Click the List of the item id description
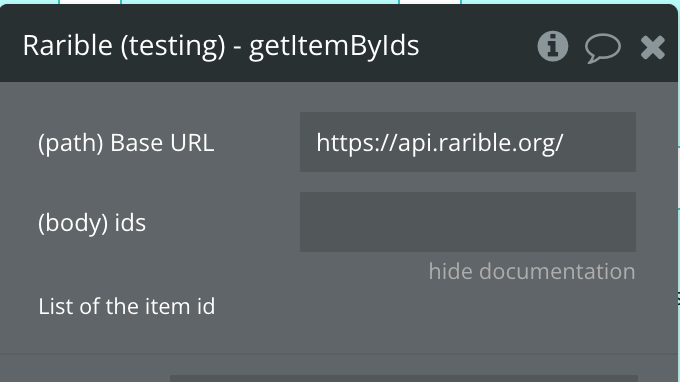Image resolution: width=680 pixels, height=382 pixels. [127, 307]
